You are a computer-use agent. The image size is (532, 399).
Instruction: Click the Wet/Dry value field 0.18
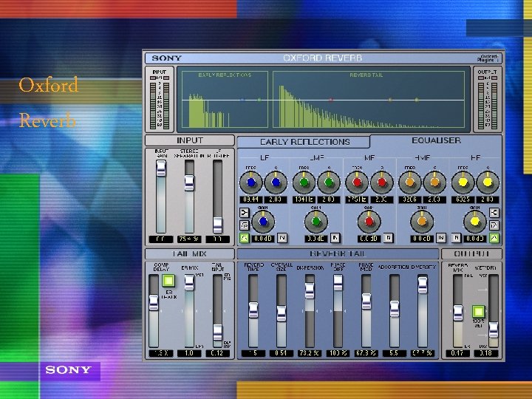click(486, 353)
